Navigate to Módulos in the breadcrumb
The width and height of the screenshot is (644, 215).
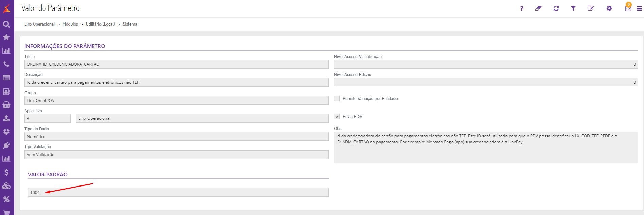(x=70, y=24)
